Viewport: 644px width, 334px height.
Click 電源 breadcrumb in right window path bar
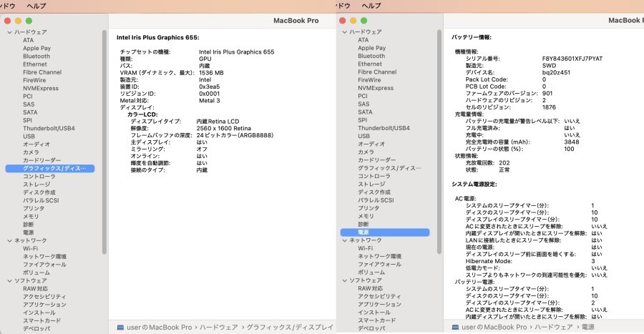tap(587, 327)
